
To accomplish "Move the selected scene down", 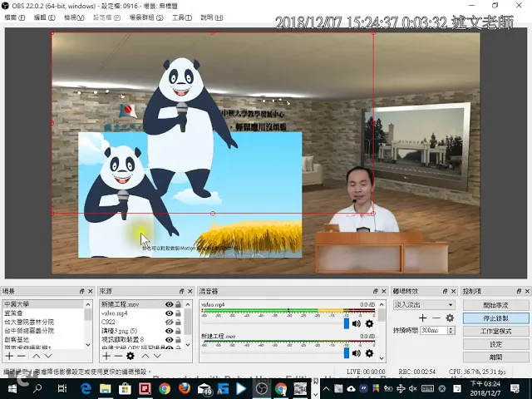I will click(48, 356).
